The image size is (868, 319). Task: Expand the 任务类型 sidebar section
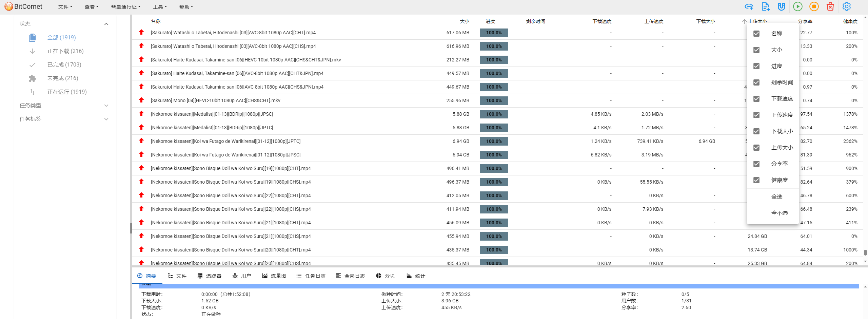tap(106, 106)
